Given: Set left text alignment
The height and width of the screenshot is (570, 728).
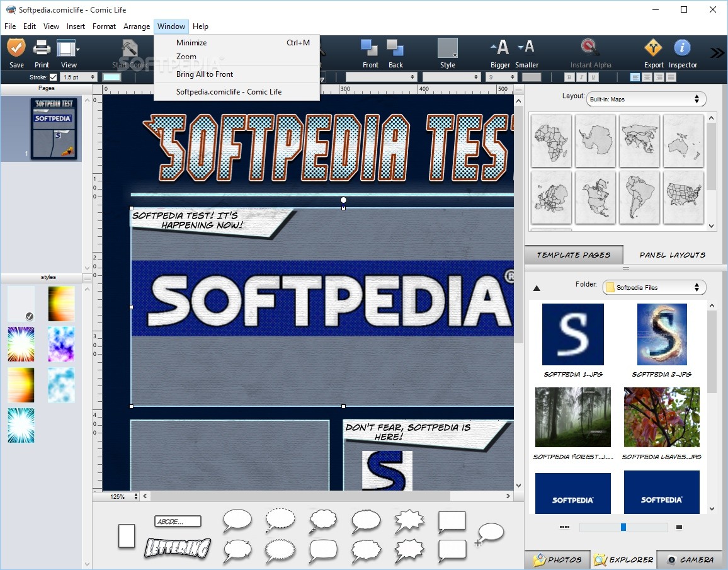Looking at the screenshot, I should tap(635, 77).
